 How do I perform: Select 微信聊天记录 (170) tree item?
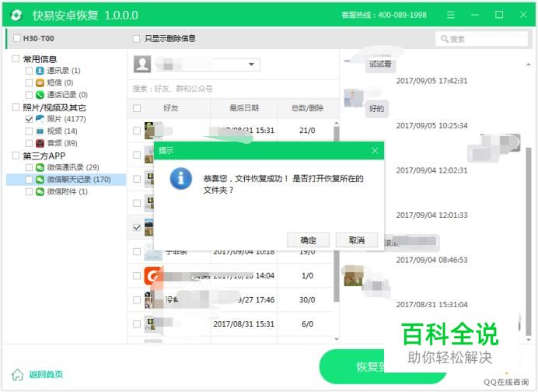coord(66,180)
